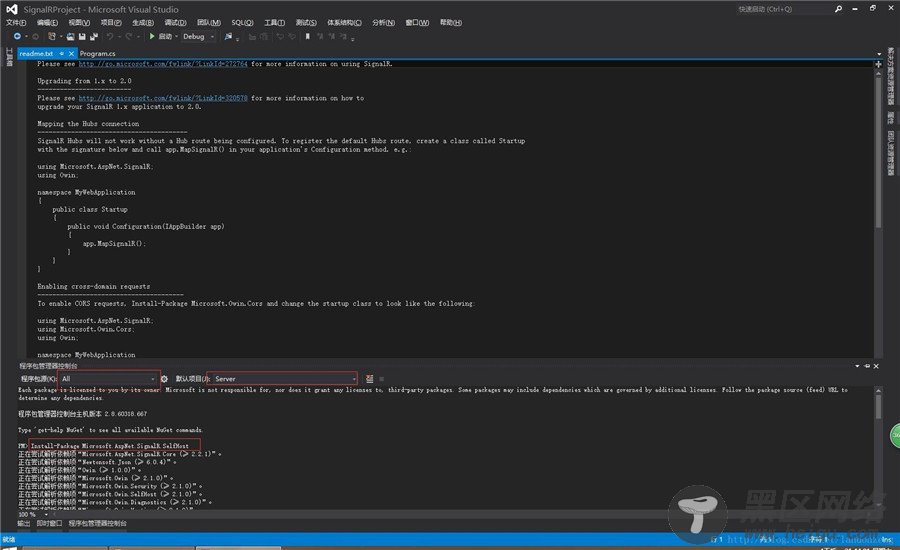Click the console vertical scrollbar thumb

(878, 406)
